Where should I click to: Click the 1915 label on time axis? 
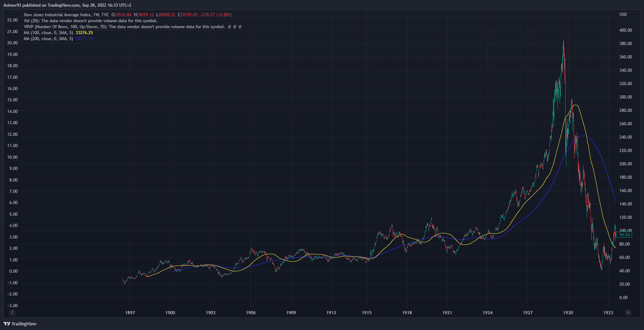(x=367, y=312)
